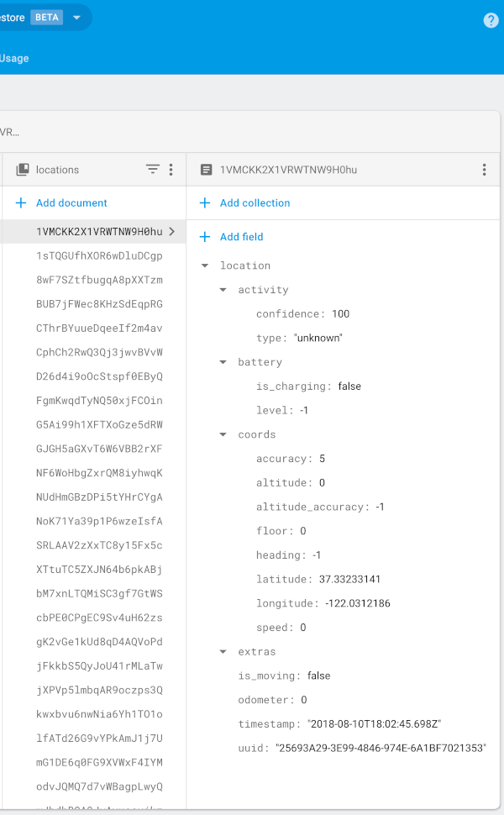Collapse the coords map
Image resolution: width=504 pixels, height=815 pixels.
click(223, 434)
